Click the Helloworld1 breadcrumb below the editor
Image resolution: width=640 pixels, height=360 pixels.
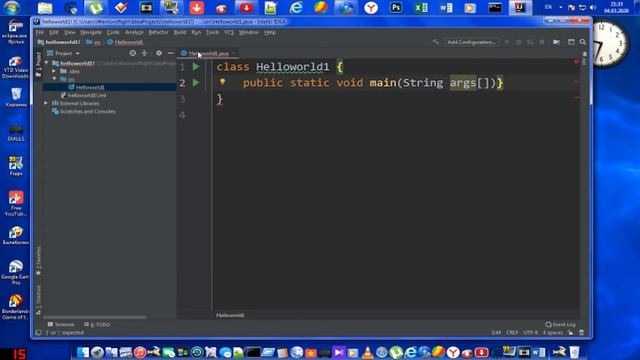pyautogui.click(x=230, y=315)
